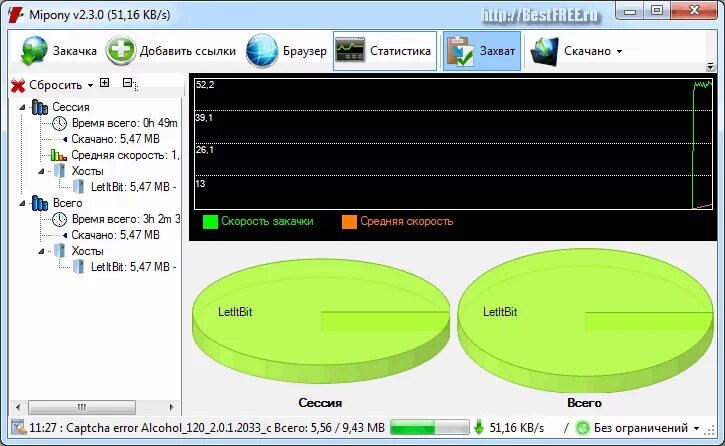Click Добавить ссылки to add links

(171, 51)
